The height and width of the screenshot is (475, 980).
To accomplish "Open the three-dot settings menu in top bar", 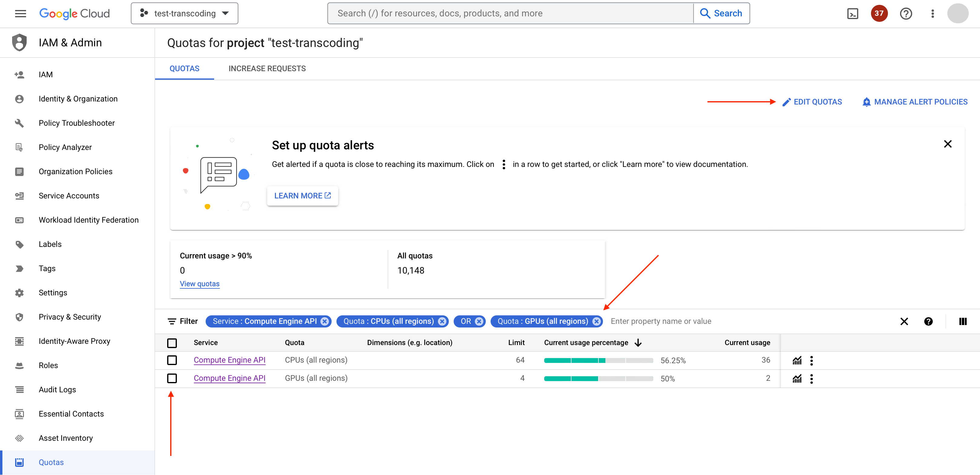I will pyautogui.click(x=932, y=14).
